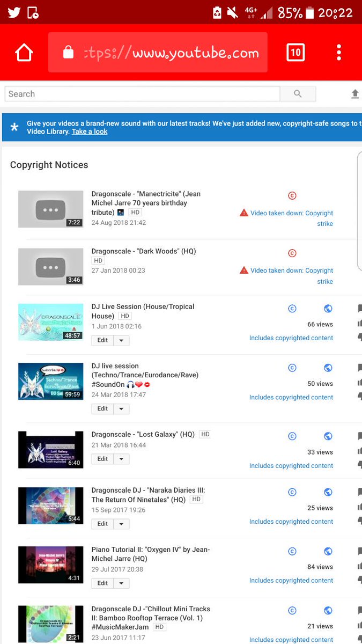Click the Edit button for Techno/Trance DJ live session

102,408
